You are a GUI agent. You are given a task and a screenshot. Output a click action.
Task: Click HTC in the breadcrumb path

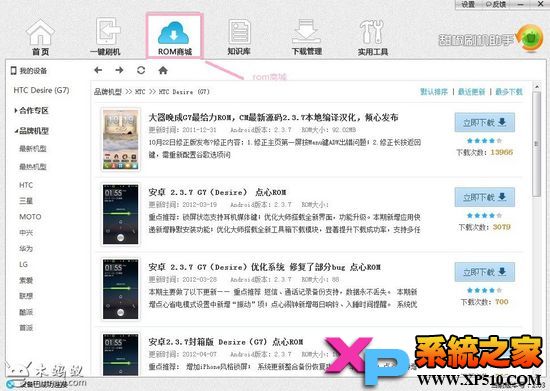[x=140, y=92]
